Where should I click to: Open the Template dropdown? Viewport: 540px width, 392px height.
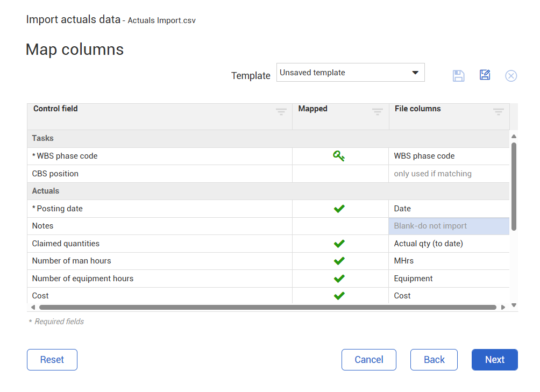[350, 73]
